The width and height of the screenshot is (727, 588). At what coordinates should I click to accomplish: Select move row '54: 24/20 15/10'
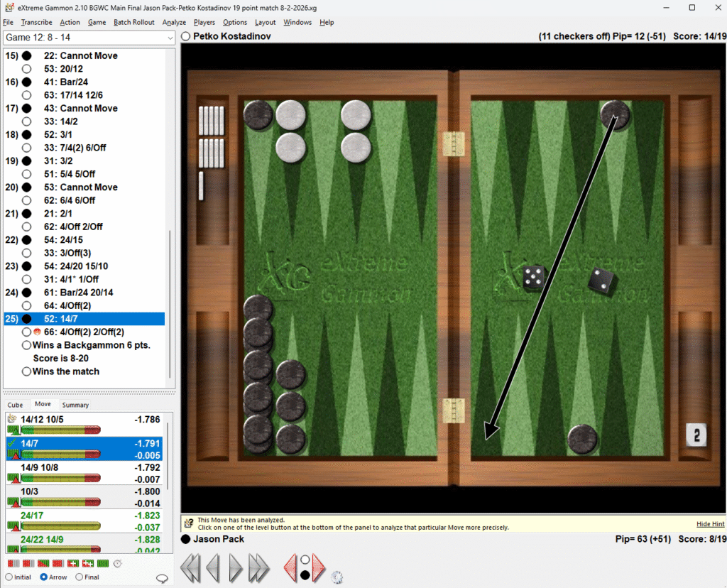[84, 266]
